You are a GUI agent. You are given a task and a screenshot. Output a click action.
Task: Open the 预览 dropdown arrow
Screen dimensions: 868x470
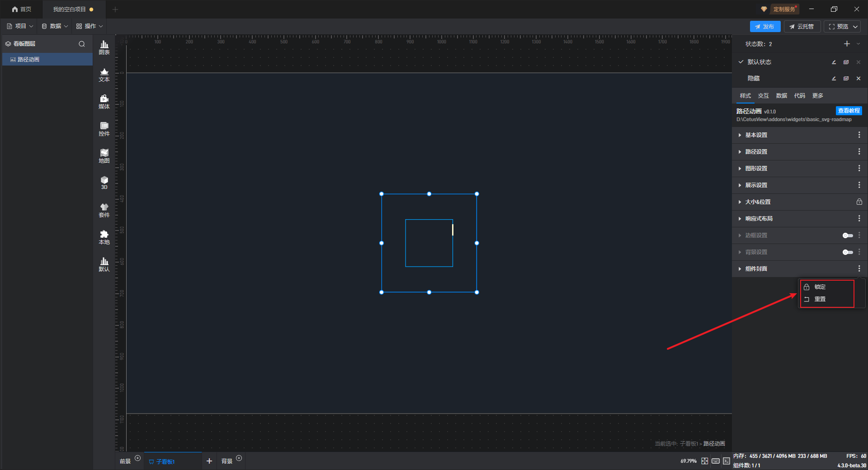tap(855, 27)
